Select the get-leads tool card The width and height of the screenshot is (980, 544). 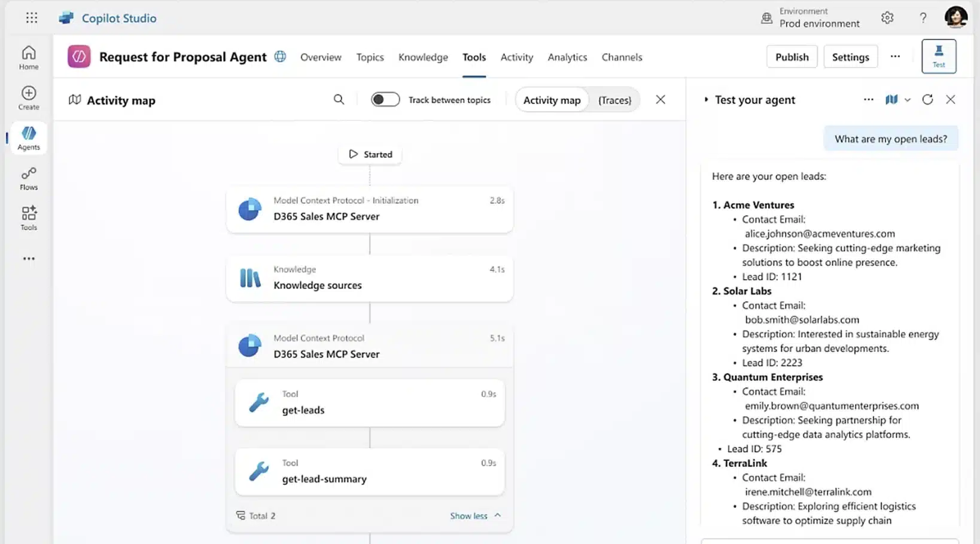coord(370,402)
